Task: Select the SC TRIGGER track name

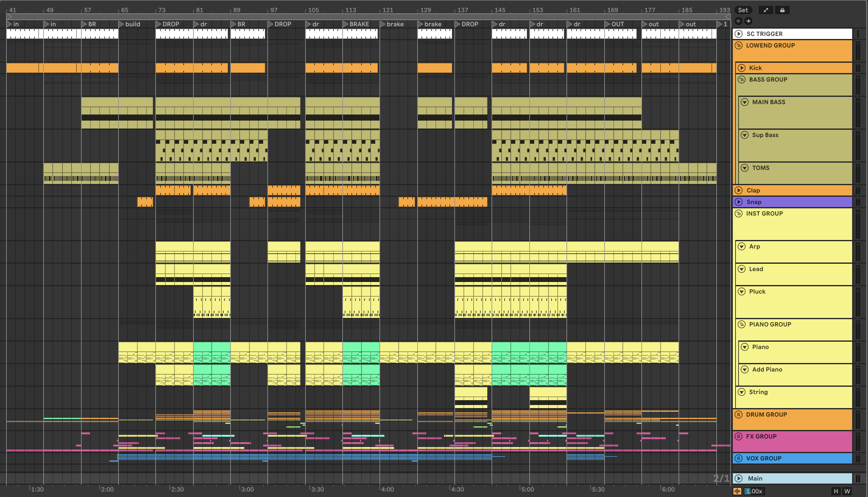Action: point(764,34)
